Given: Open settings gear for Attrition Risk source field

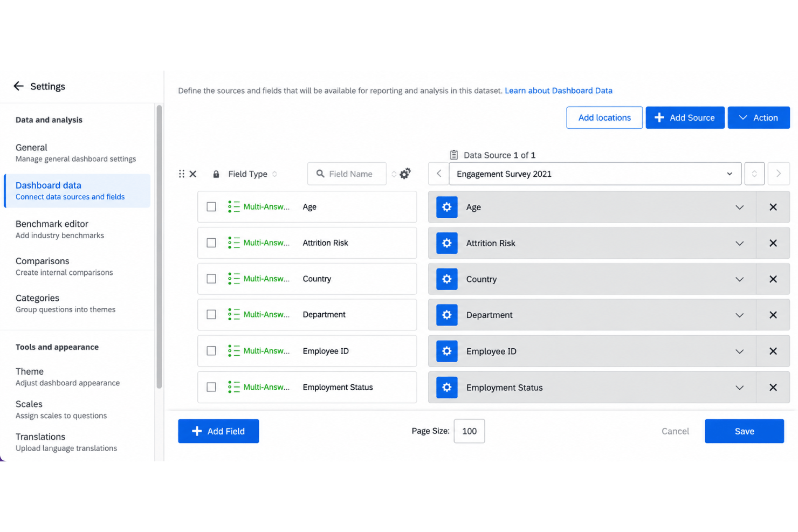Looking at the screenshot, I should [446, 243].
